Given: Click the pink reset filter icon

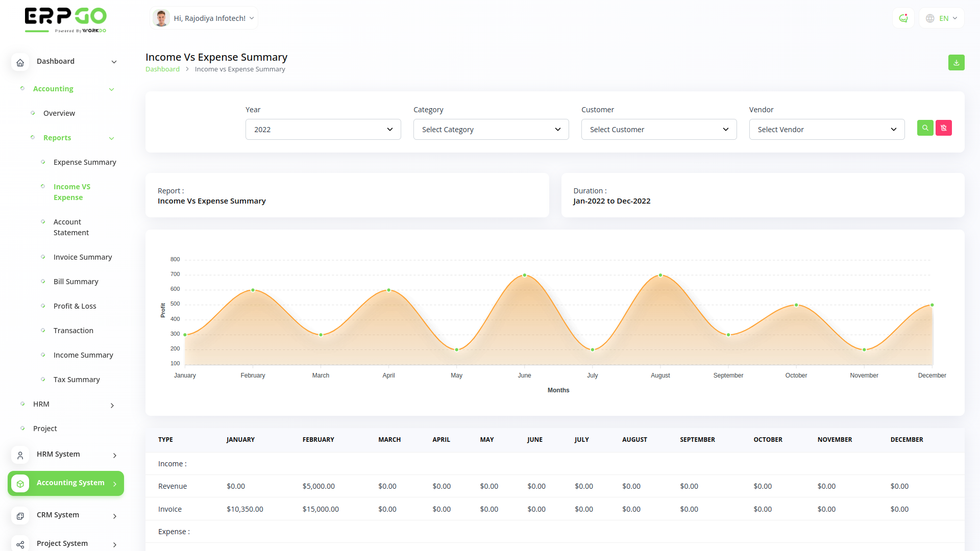Looking at the screenshot, I should pos(943,128).
